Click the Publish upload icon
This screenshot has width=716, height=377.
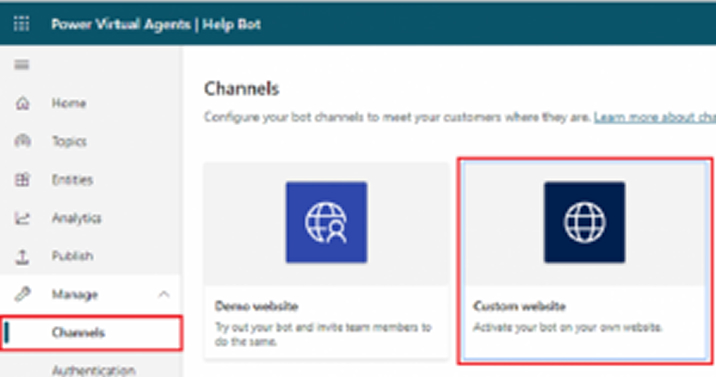pyautogui.click(x=22, y=257)
